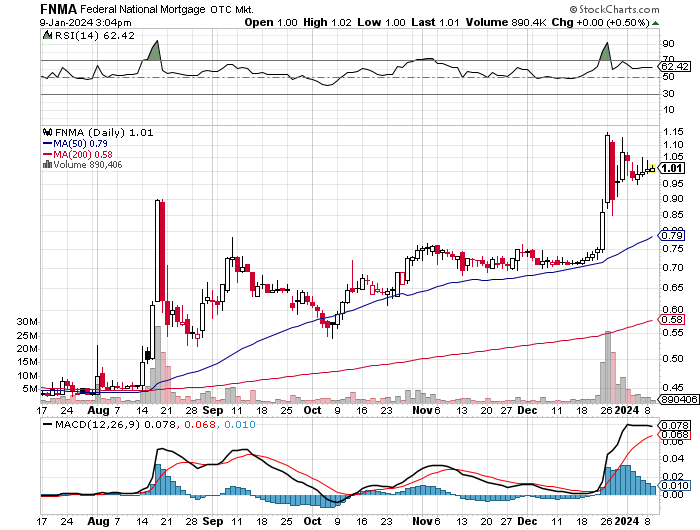Click the 5M volume scale label

(30, 388)
